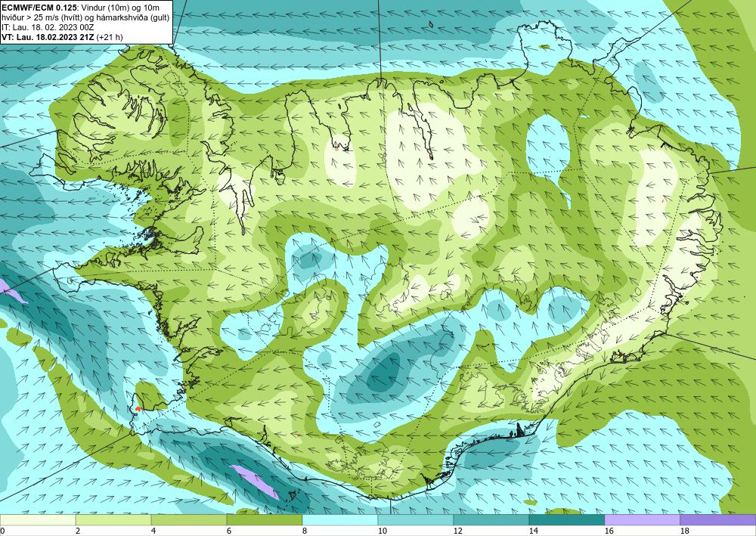Click the "8" label on the scale
Screen dimensions: 756x536
(x=305, y=531)
